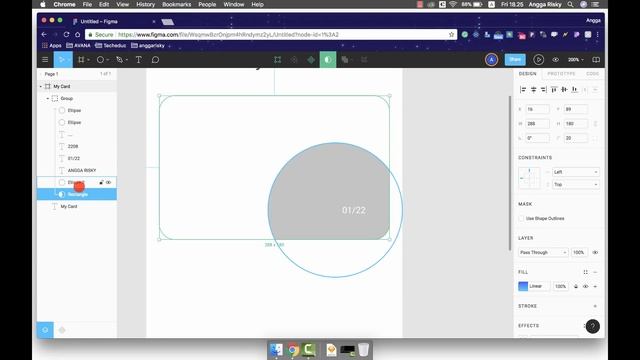The height and width of the screenshot is (360, 640).
Task: Open the Figma hamburger main menu
Action: pyautogui.click(x=45, y=60)
